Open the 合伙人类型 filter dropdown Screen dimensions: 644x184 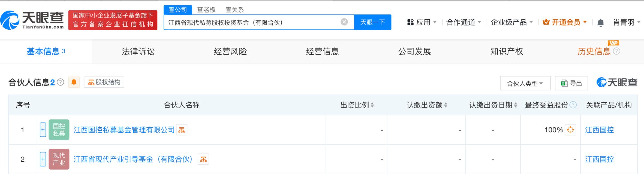pyautogui.click(x=525, y=83)
